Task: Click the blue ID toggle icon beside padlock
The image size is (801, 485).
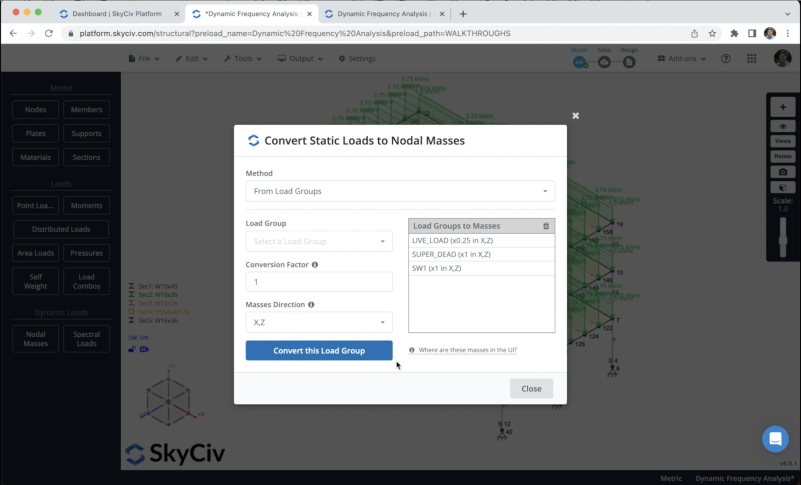Action: 144,350
